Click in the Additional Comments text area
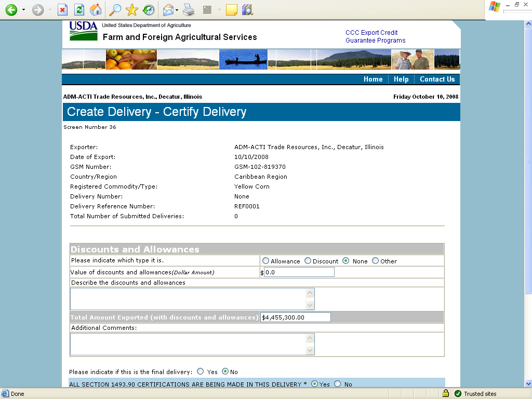 pyautogui.click(x=188, y=344)
